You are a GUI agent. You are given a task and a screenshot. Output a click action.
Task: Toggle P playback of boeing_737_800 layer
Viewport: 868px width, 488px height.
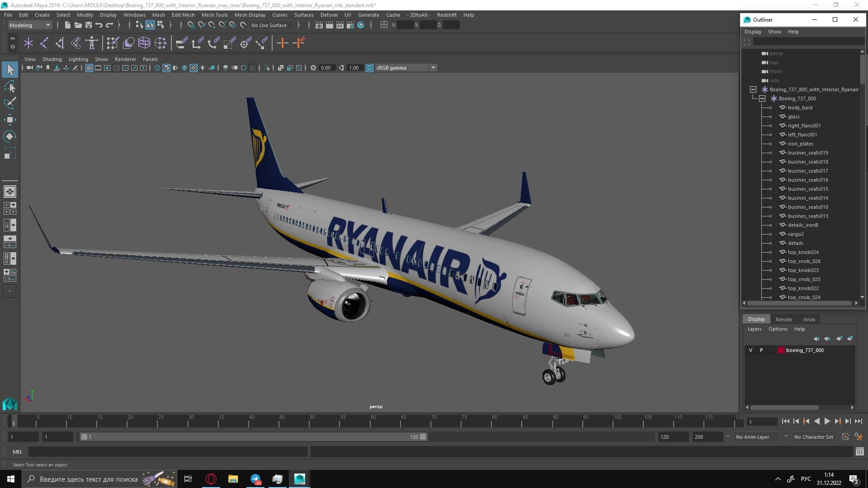761,350
